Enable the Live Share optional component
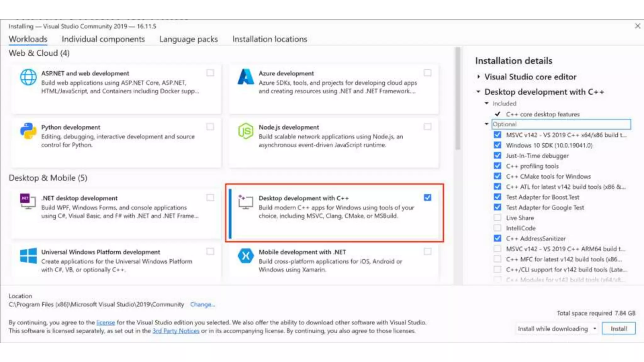The width and height of the screenshot is (644, 362). (497, 218)
